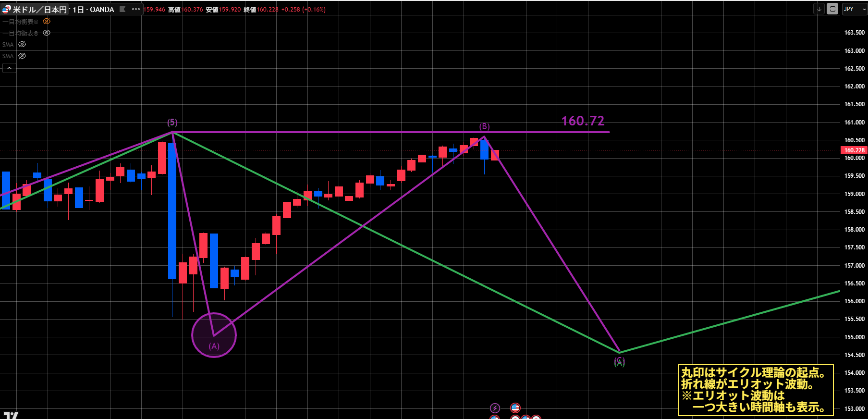Click the 155.500 price axis label

point(855,319)
